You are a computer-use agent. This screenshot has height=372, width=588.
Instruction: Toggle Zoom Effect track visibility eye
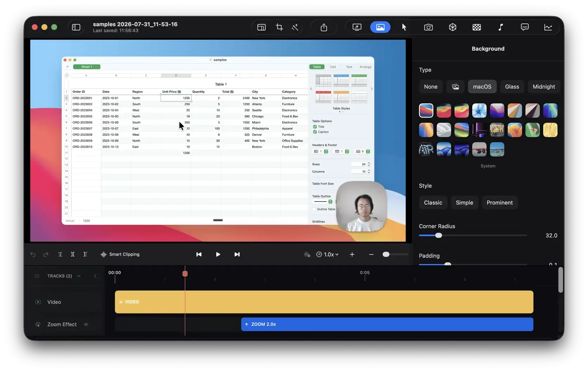click(x=86, y=325)
